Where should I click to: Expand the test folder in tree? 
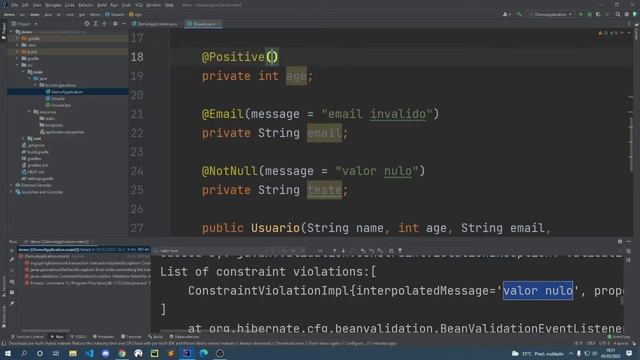click(23, 138)
